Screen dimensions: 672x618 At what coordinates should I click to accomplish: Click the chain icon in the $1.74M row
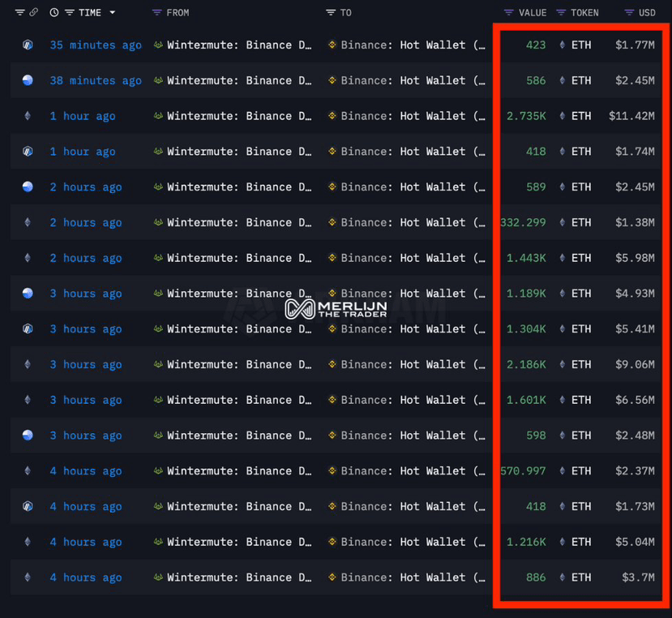point(28,152)
